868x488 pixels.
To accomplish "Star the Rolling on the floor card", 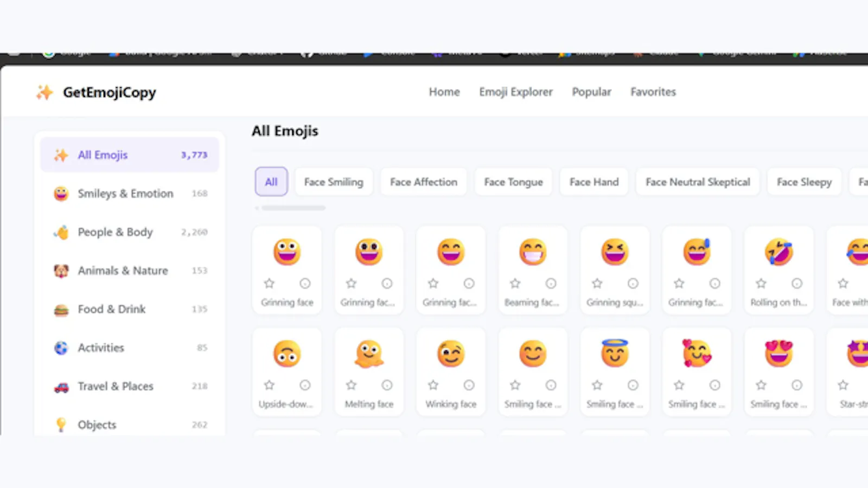I will pos(761,283).
